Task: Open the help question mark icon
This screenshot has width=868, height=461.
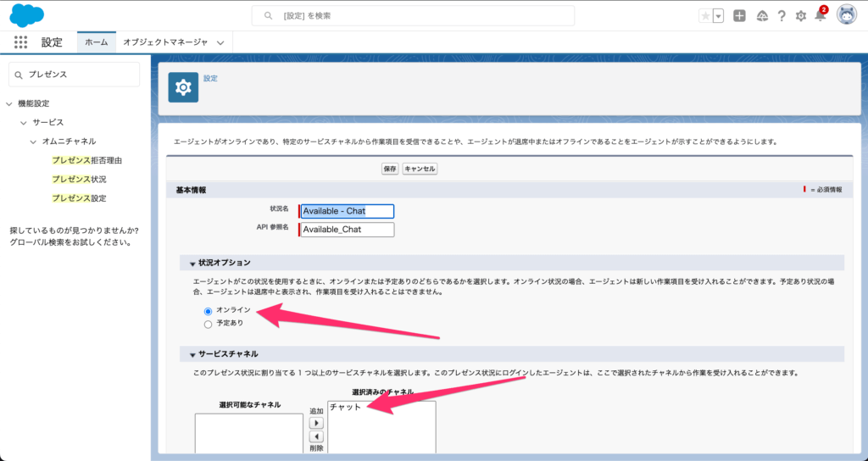Action: tap(782, 16)
